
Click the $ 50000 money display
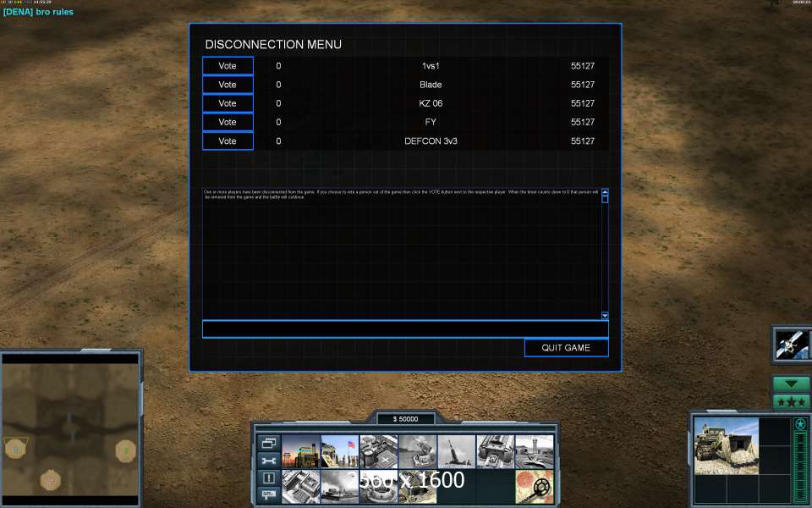point(405,419)
